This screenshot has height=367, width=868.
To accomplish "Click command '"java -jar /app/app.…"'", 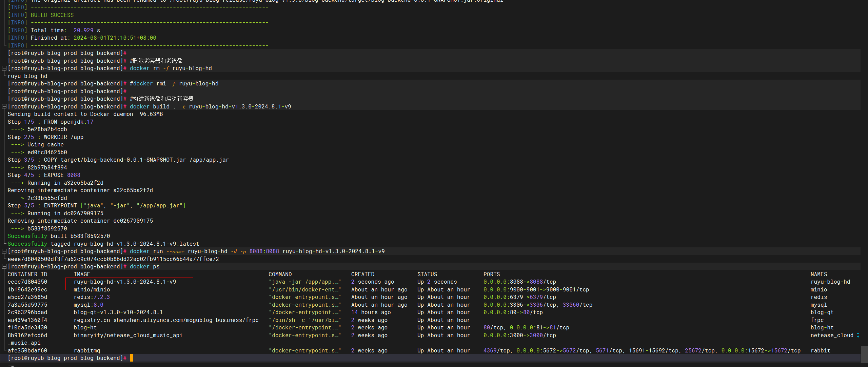I will coord(305,282).
